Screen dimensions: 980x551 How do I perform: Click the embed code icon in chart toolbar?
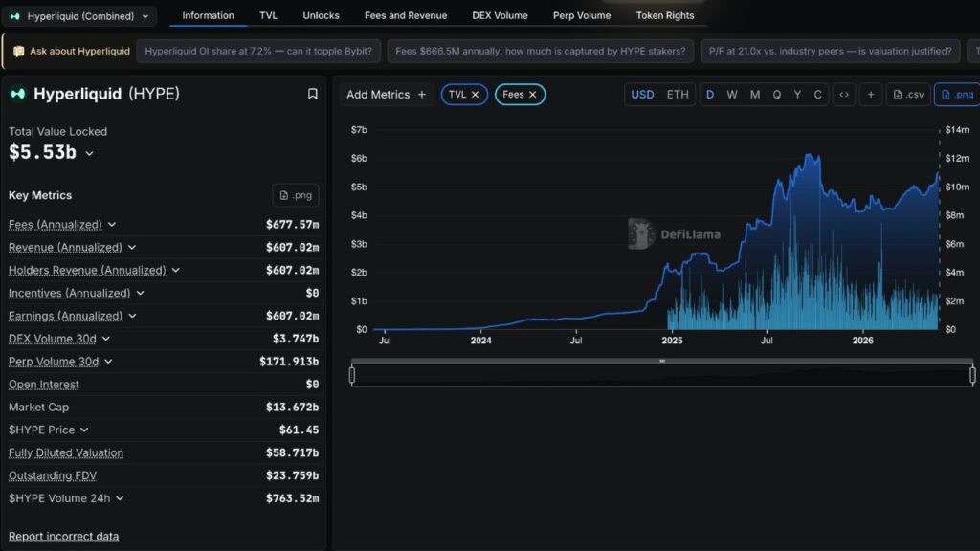(x=844, y=95)
